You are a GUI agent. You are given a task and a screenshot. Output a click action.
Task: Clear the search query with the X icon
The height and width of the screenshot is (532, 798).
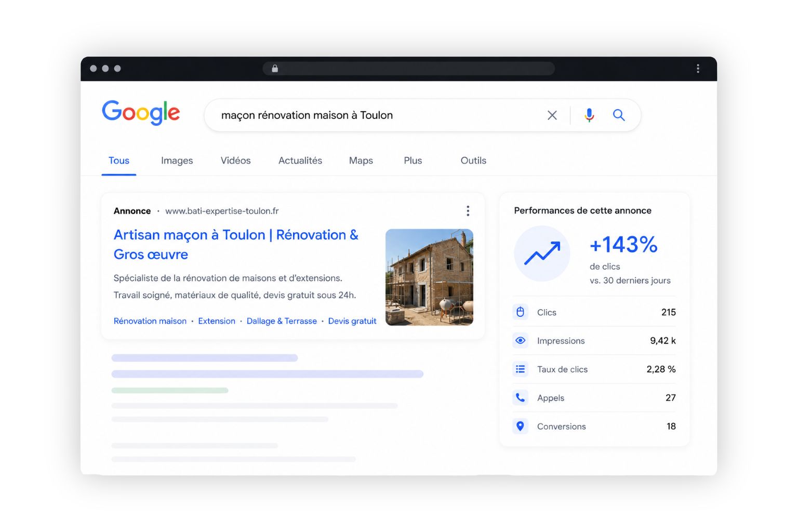pos(552,115)
